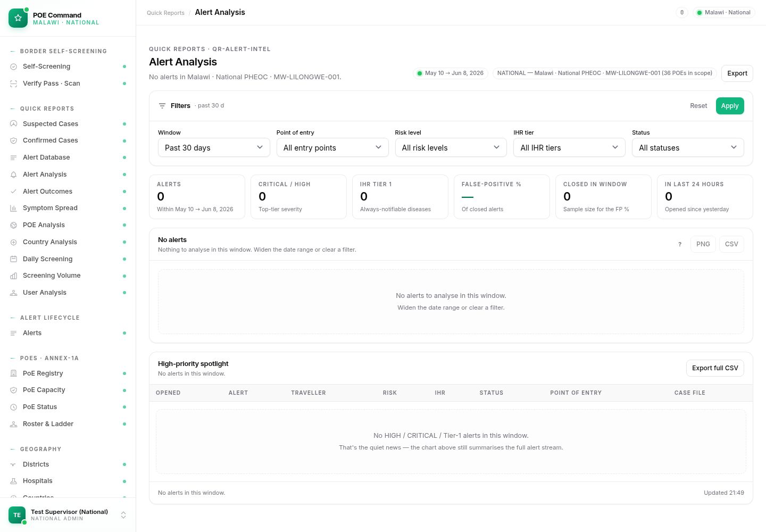766x532 pixels.
Task: Click the Country Analysis icon
Action: (x=14, y=242)
